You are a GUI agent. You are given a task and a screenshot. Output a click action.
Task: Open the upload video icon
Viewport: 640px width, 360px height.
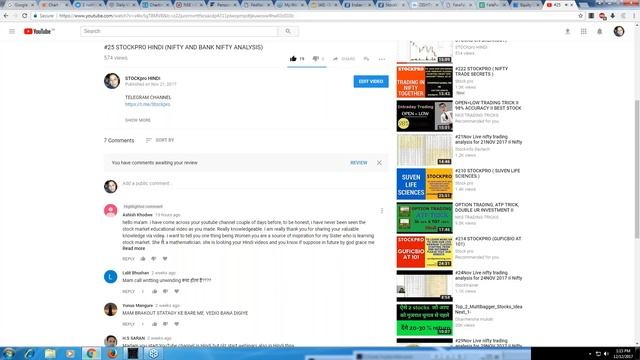tap(567, 31)
